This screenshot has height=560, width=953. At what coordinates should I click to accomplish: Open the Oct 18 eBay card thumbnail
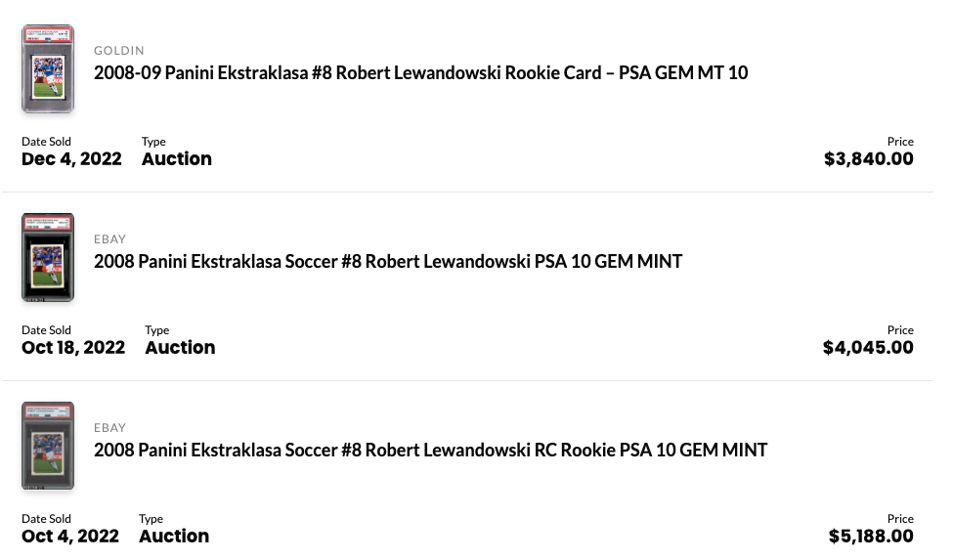tap(48, 258)
